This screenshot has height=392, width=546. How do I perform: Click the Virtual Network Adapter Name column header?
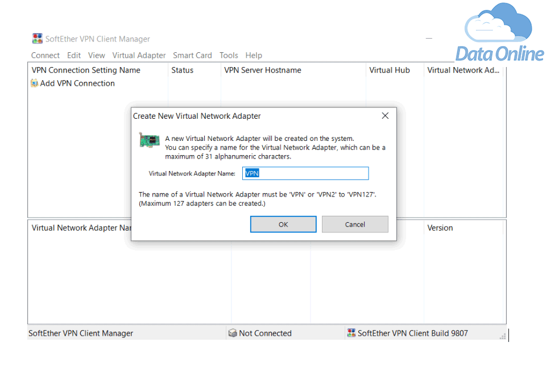point(81,228)
